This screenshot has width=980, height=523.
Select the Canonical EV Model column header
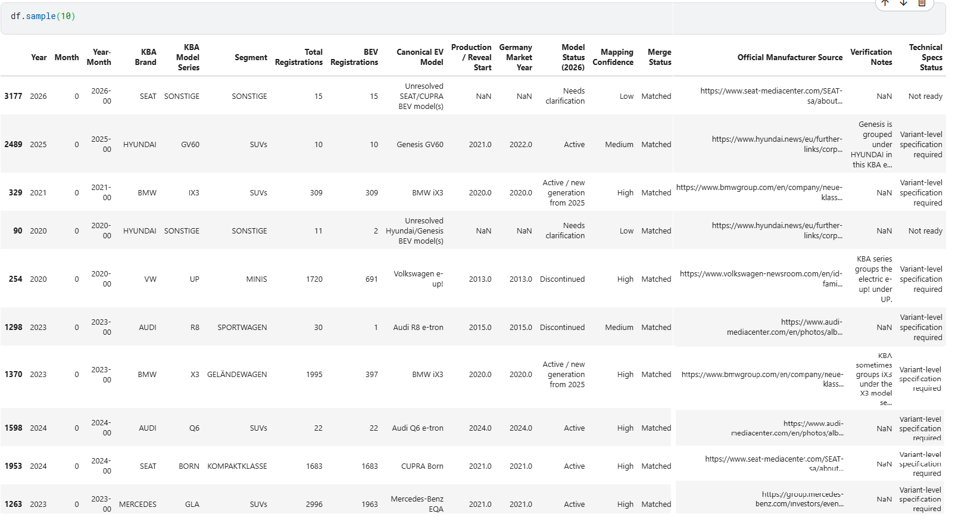click(x=420, y=57)
